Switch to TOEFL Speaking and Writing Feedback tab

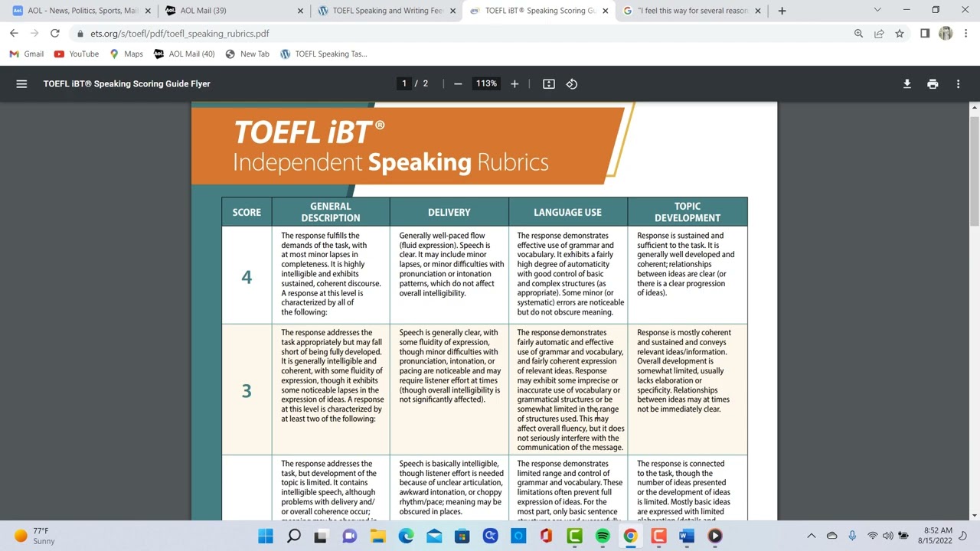387,11
